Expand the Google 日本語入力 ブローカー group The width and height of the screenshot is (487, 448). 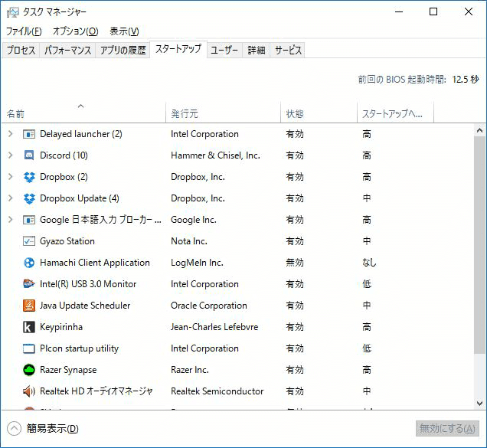point(10,220)
